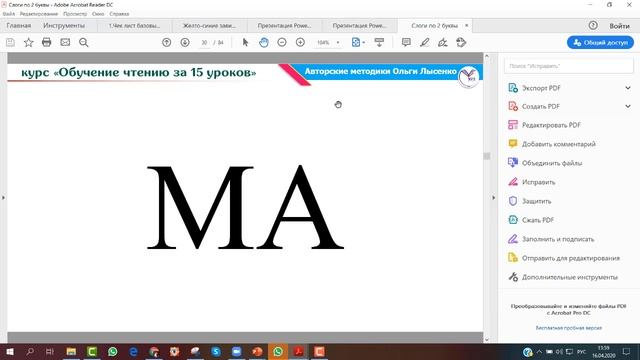Expand the left navigation pane arrow

[3, 198]
